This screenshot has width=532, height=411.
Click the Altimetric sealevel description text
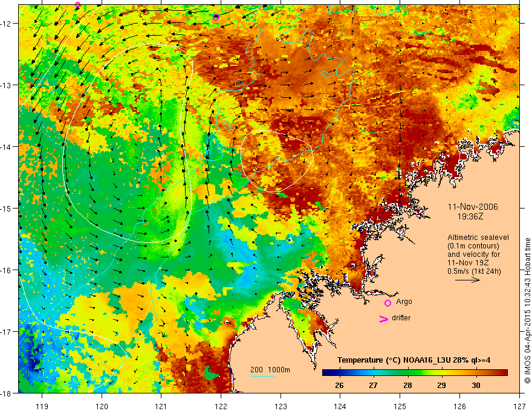[x=478, y=237]
